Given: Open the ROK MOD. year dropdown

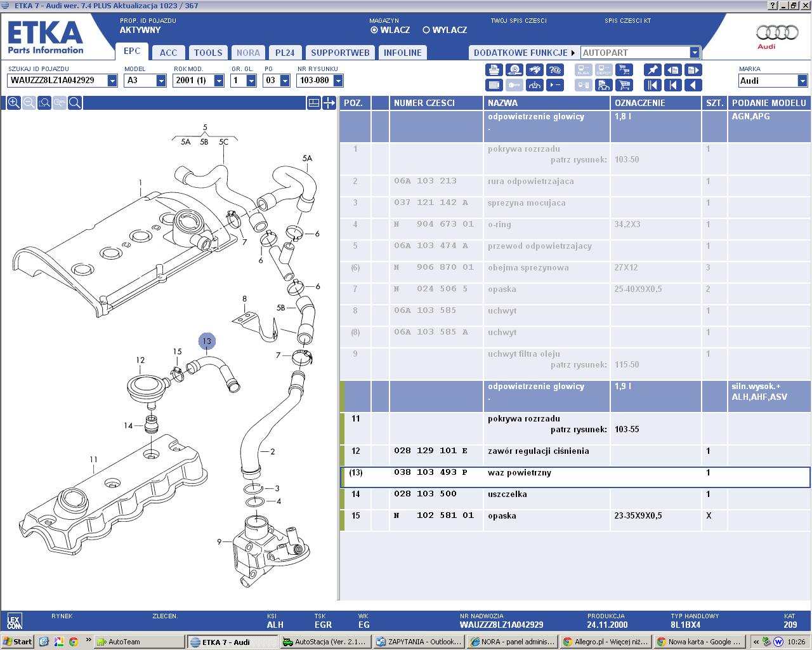Looking at the screenshot, I should tap(219, 81).
